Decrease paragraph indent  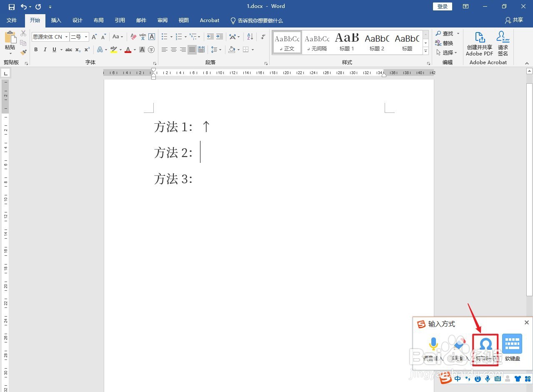point(210,37)
